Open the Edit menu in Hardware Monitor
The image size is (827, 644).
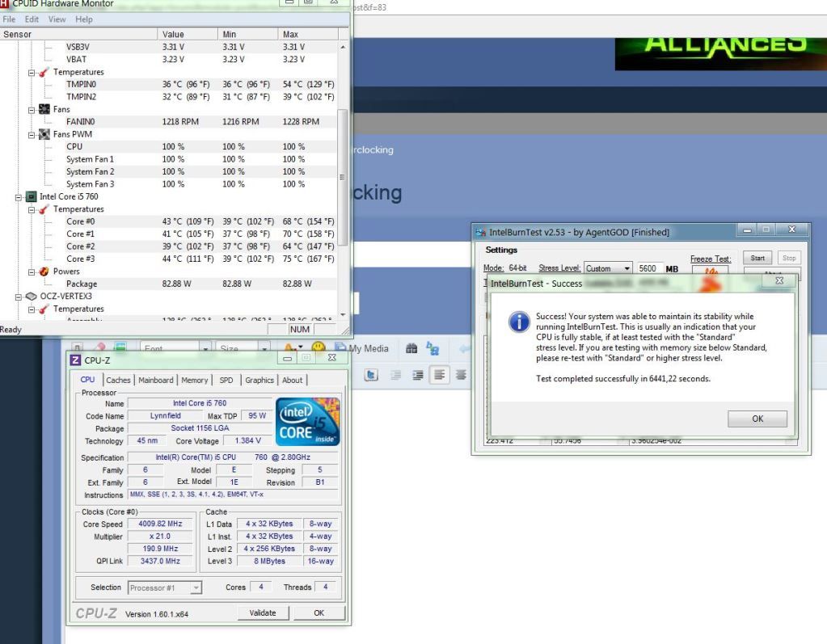[32, 19]
